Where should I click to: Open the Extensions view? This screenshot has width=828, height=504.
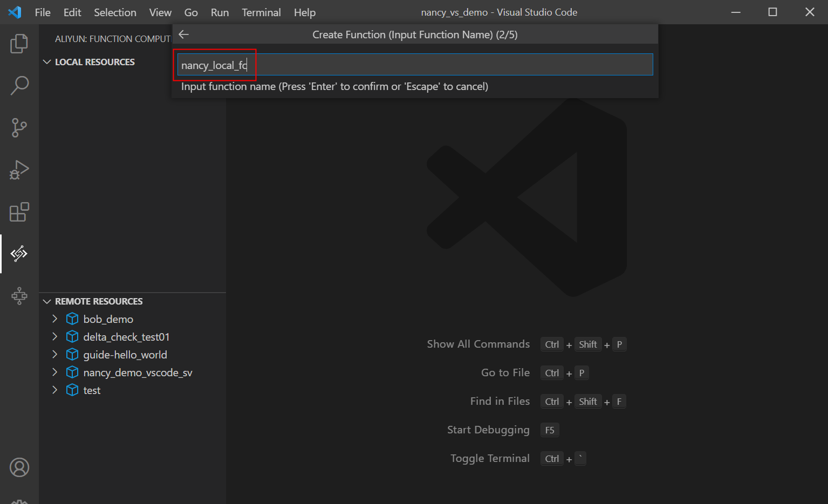pyautogui.click(x=19, y=212)
